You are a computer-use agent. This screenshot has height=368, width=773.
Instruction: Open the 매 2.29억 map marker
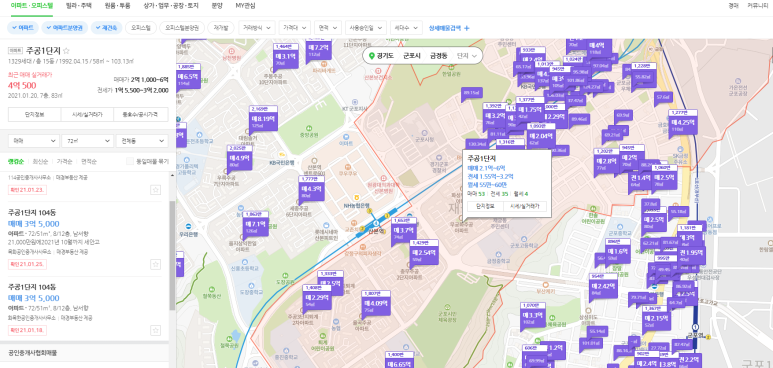point(317,299)
